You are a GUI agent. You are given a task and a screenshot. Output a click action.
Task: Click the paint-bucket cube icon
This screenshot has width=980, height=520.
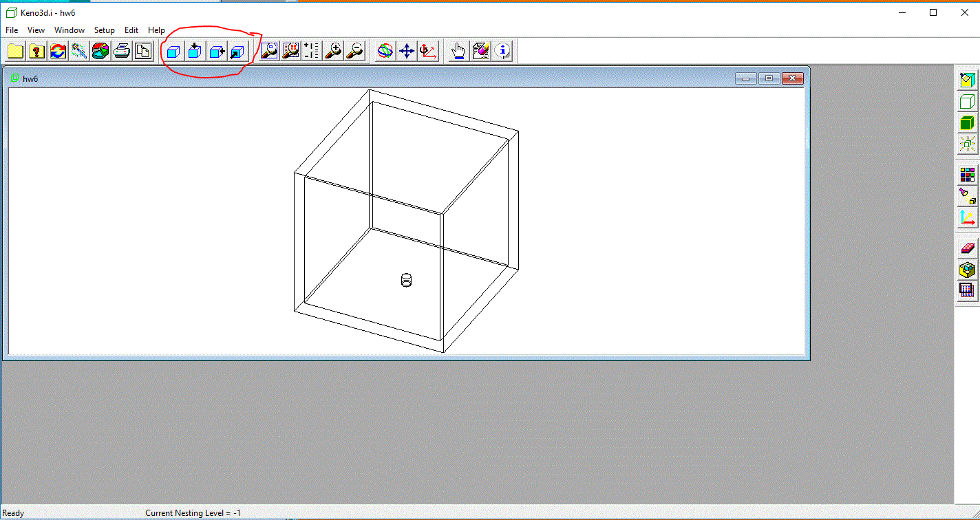pos(968,80)
